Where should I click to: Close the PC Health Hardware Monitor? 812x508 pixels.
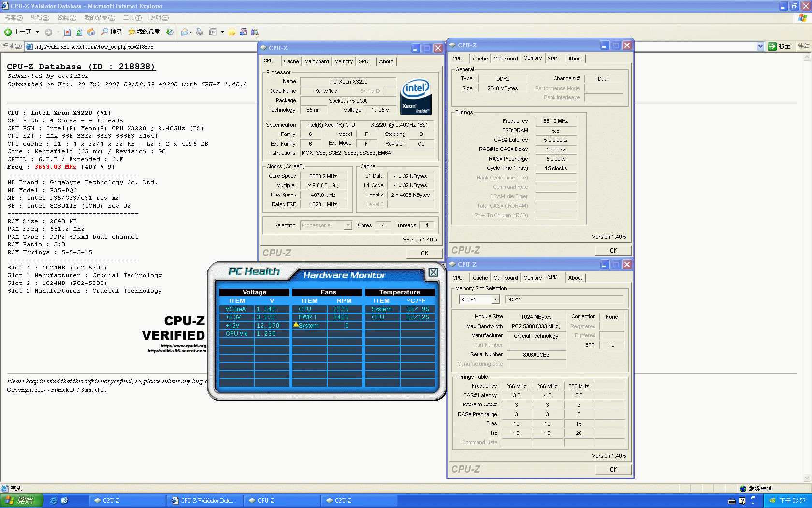click(434, 272)
